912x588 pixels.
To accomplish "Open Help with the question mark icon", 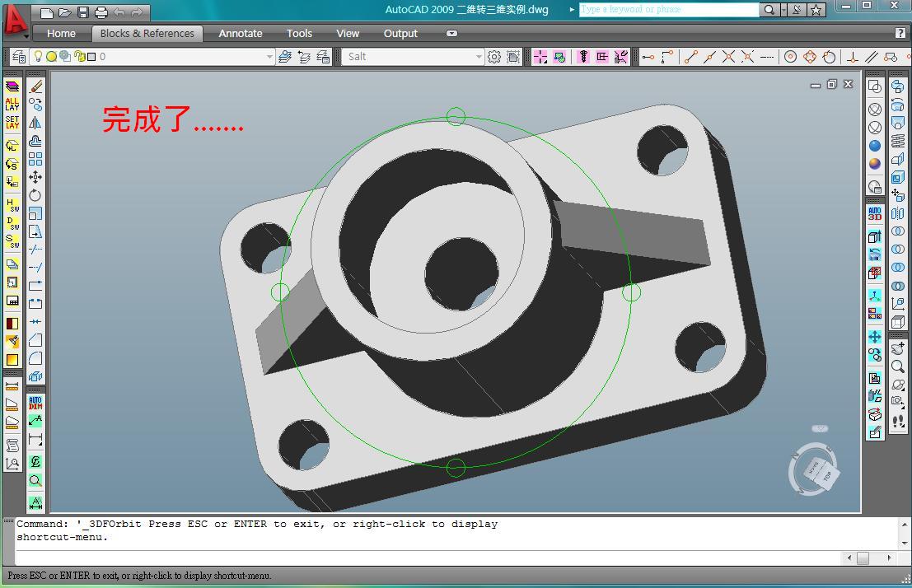I will pyautogui.click(x=900, y=33).
